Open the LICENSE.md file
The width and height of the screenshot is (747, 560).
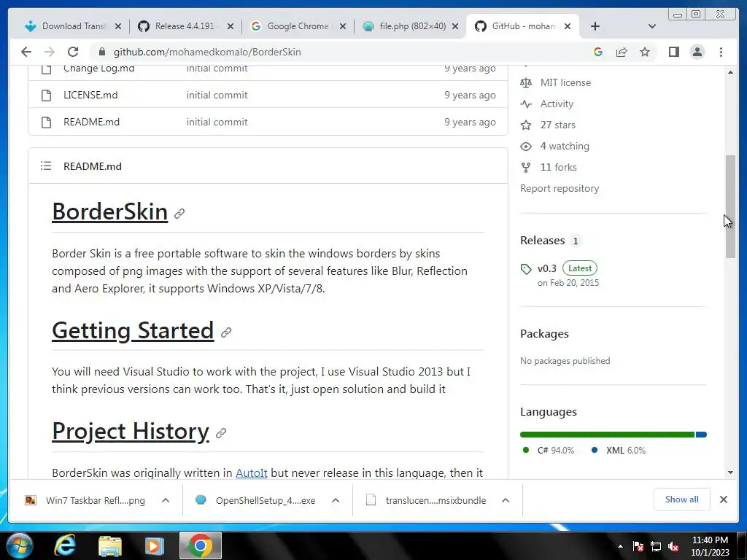point(90,95)
